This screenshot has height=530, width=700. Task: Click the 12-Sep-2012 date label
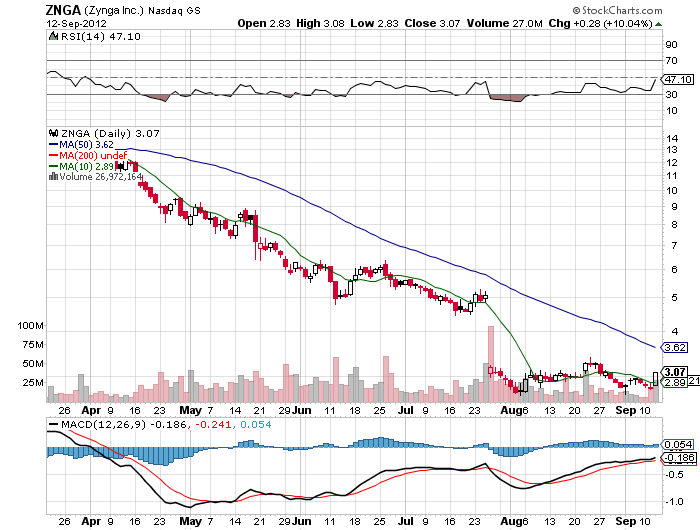tap(76, 23)
